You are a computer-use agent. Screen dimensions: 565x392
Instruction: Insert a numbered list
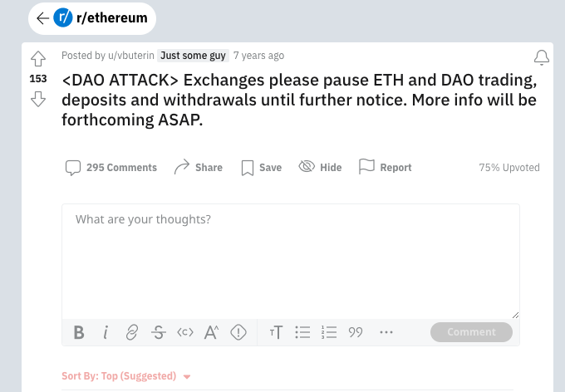(x=329, y=332)
